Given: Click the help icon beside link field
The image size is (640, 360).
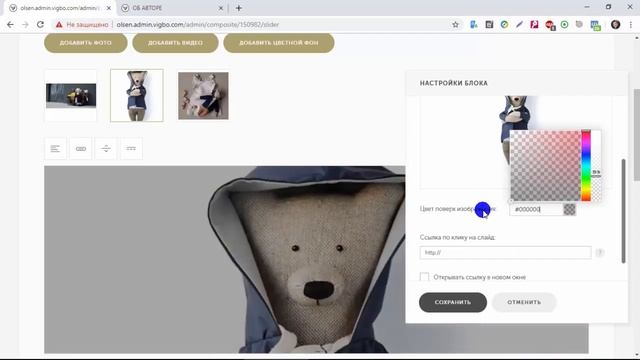Looking at the screenshot, I should click(600, 253).
